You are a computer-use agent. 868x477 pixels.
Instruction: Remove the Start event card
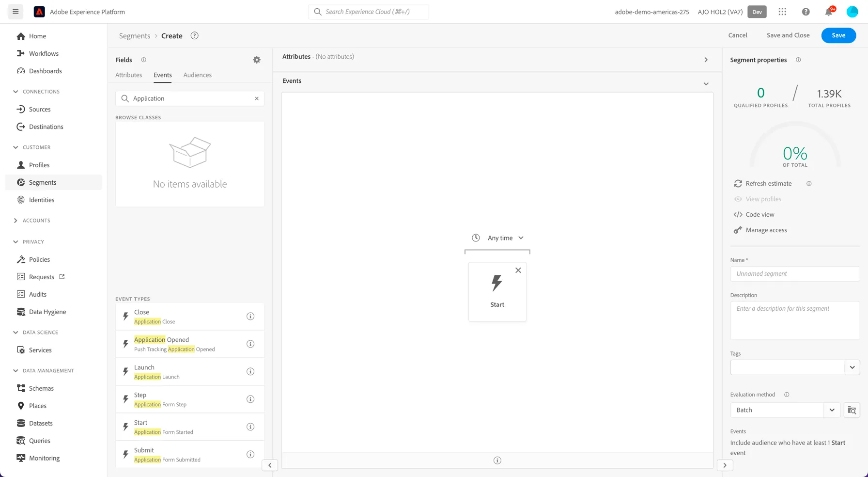pyautogui.click(x=518, y=270)
